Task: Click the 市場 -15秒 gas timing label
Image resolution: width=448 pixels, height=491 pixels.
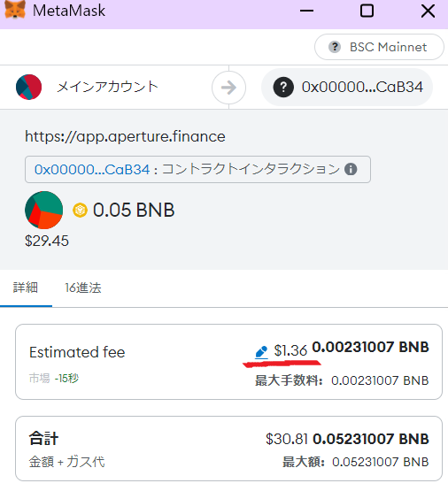Action: tap(54, 379)
